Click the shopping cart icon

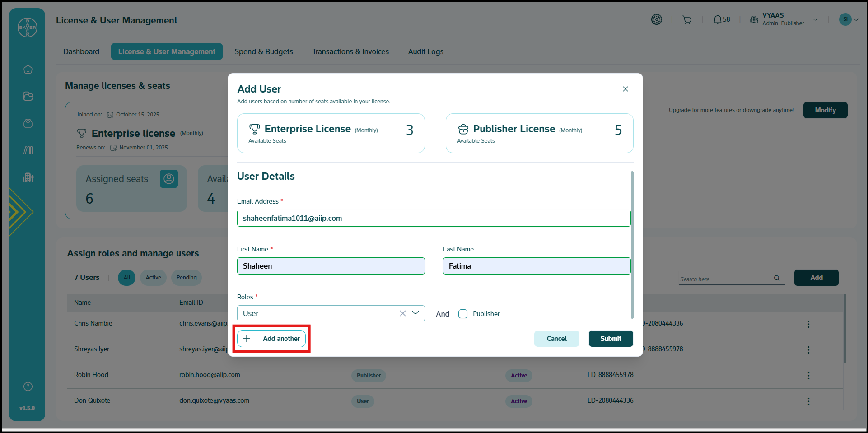(x=687, y=19)
